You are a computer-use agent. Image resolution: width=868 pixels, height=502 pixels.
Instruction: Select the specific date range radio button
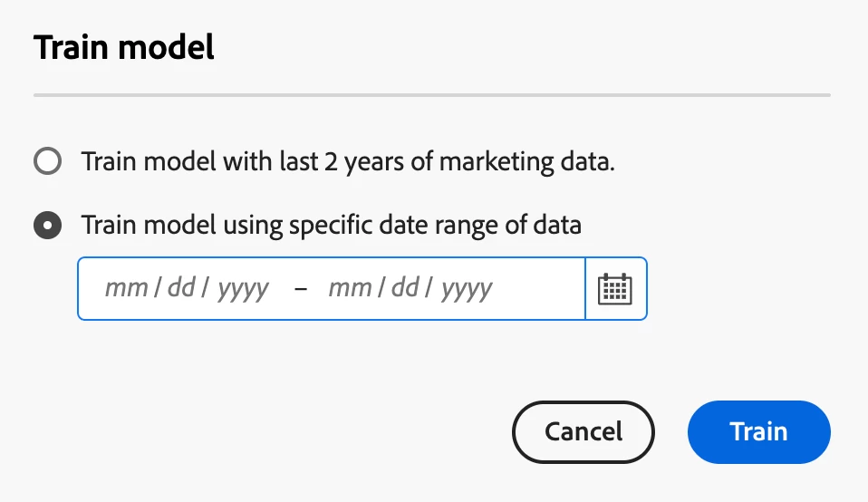pyautogui.click(x=47, y=225)
